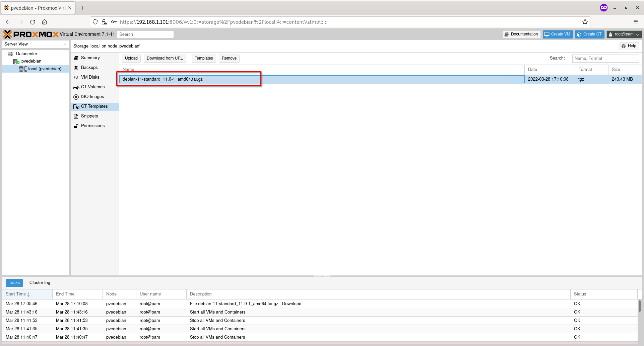This screenshot has width=644, height=346.
Task: Open new browser tab
Action: click(x=82, y=8)
